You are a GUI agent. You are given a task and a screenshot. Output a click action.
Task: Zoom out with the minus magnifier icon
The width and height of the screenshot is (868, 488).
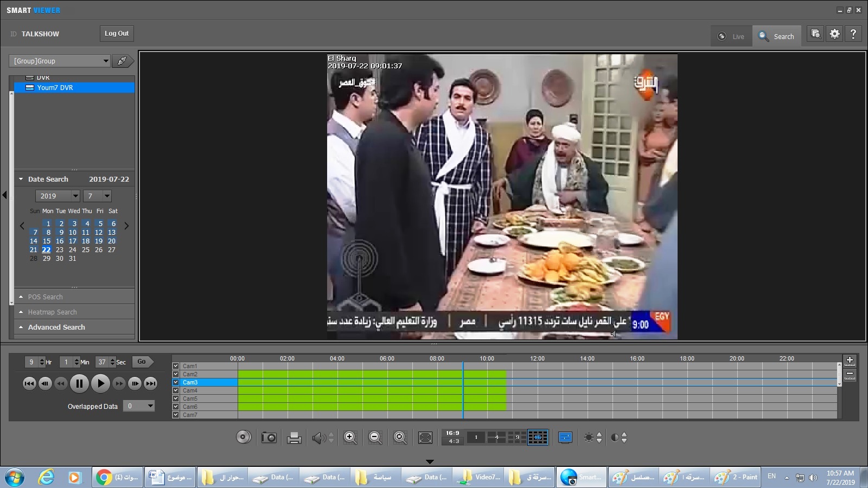375,438
